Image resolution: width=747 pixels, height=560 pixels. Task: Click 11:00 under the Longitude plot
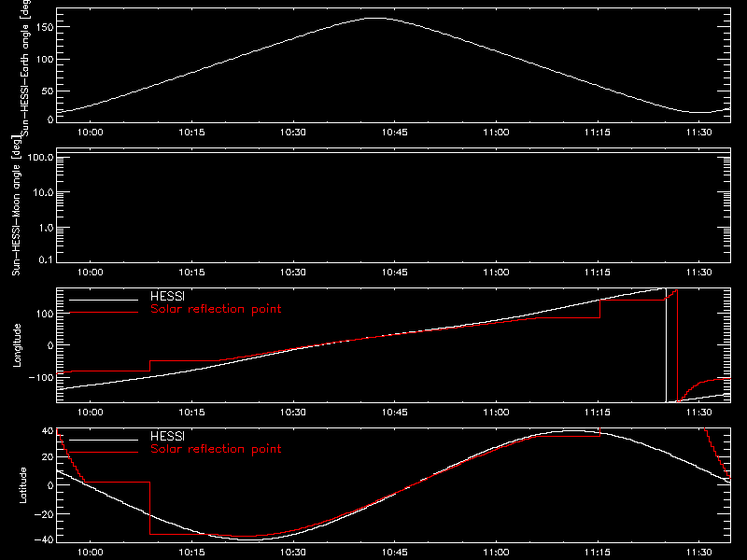click(496, 413)
